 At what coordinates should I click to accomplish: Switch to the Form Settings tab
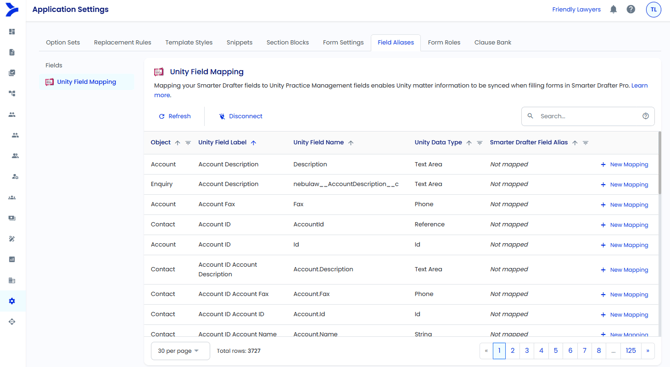pyautogui.click(x=343, y=42)
